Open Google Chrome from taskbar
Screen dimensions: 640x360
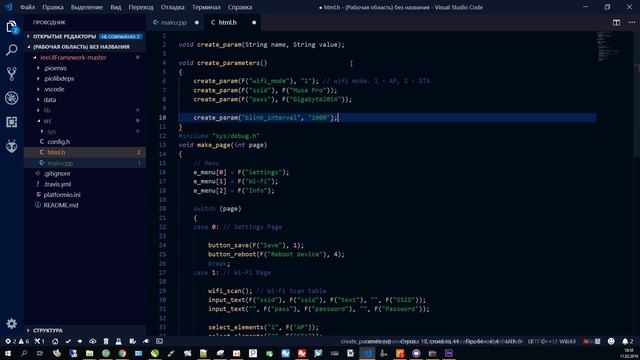point(122,353)
